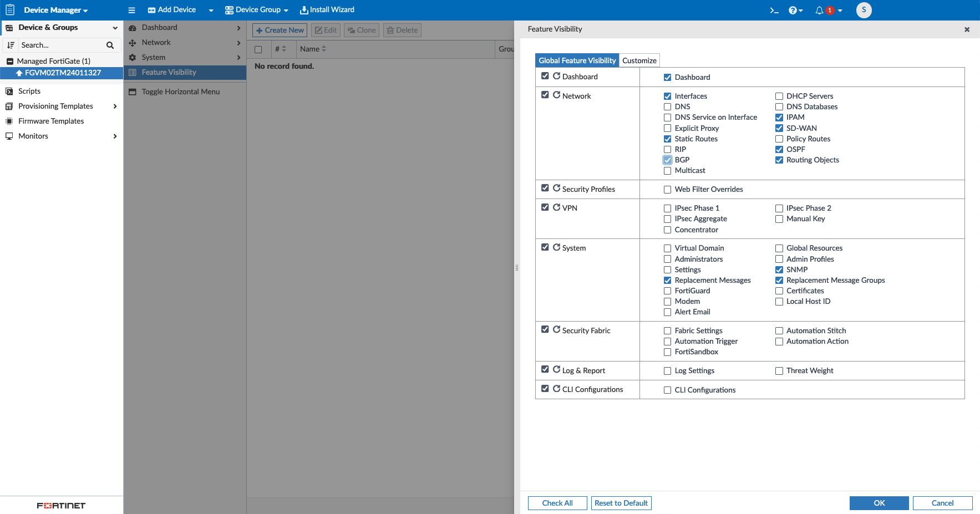The image size is (980, 514).
Task: Enable the DNS checkbox
Action: [x=667, y=107]
